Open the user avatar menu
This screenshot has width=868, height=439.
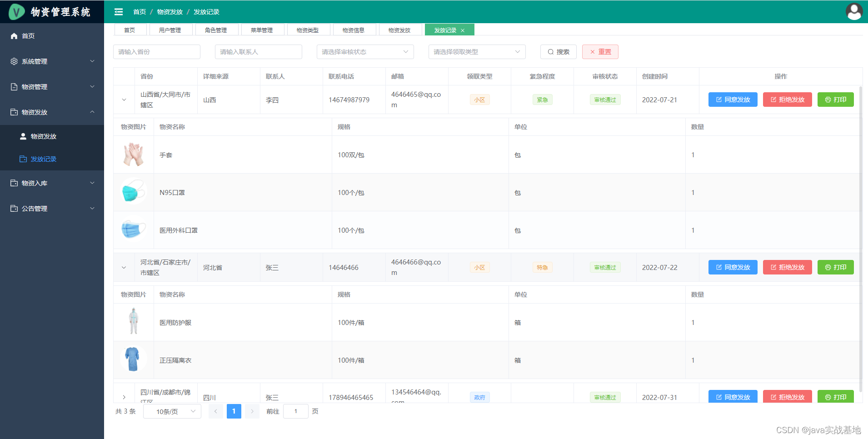(x=854, y=12)
